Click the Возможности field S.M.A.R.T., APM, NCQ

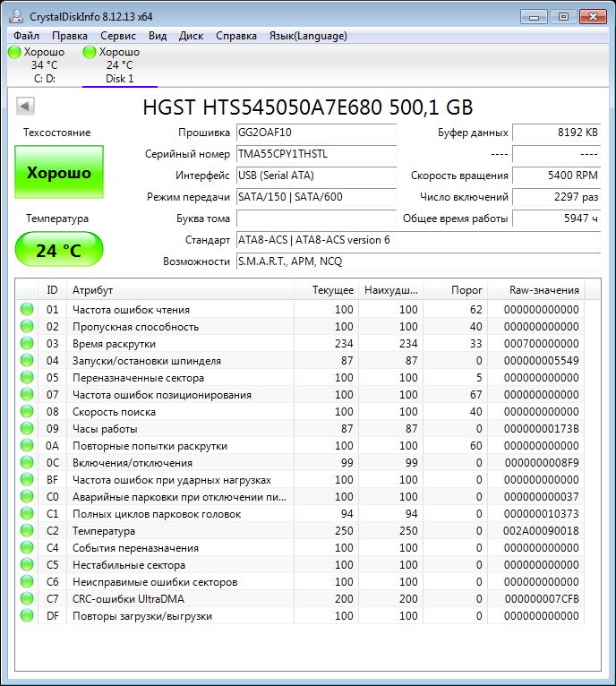click(x=418, y=262)
